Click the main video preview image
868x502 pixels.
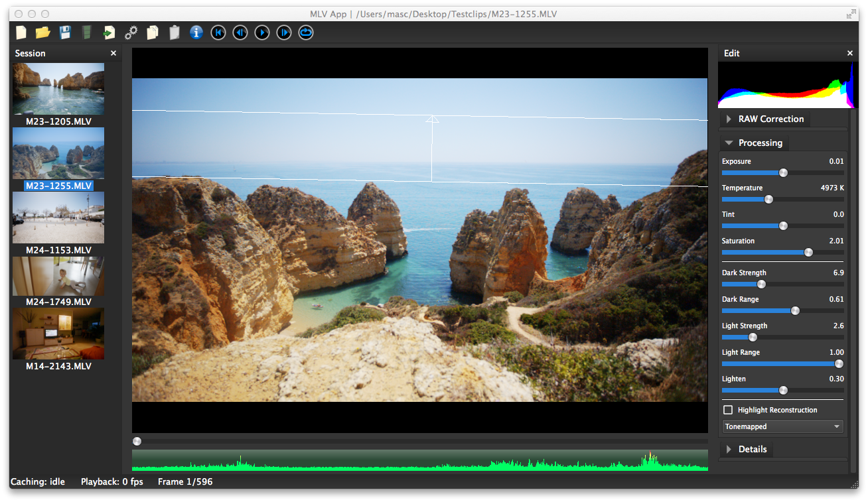[419, 240]
